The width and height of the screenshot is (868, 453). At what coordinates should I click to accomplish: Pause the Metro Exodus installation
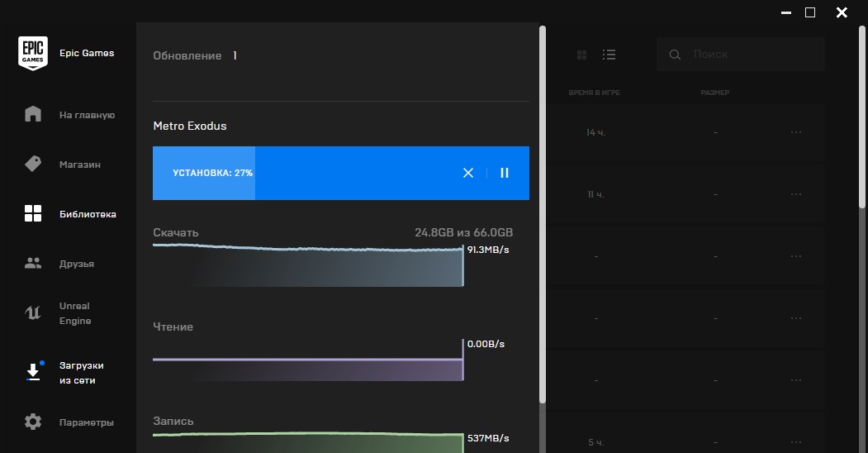click(505, 173)
